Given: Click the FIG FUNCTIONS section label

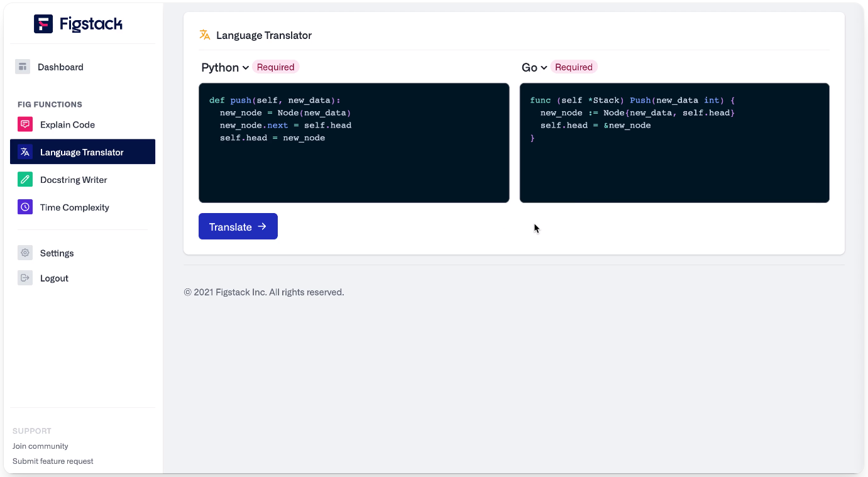Looking at the screenshot, I should point(50,104).
